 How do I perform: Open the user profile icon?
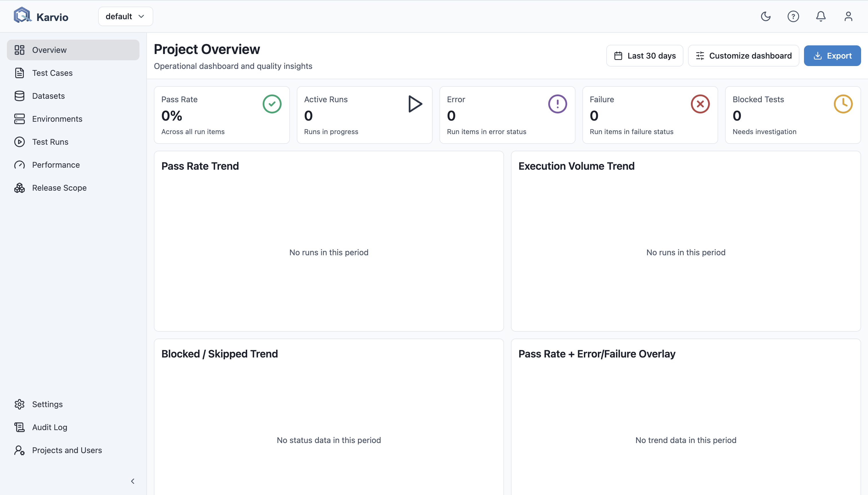tap(848, 16)
